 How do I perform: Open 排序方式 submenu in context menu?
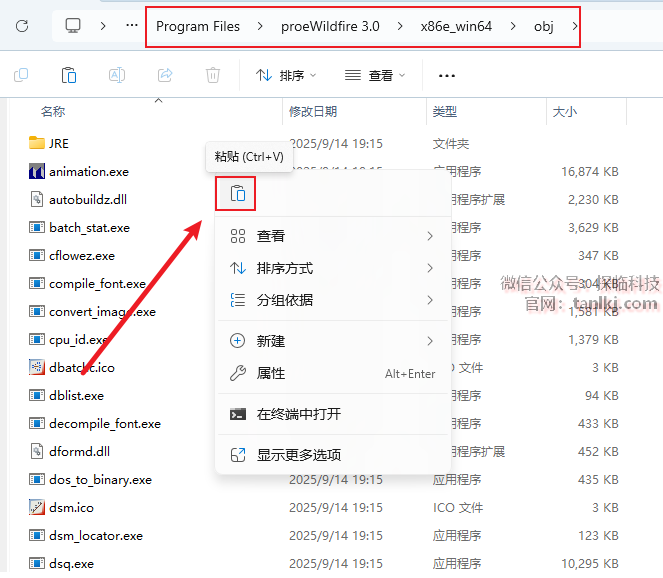pyautogui.click(x=332, y=268)
